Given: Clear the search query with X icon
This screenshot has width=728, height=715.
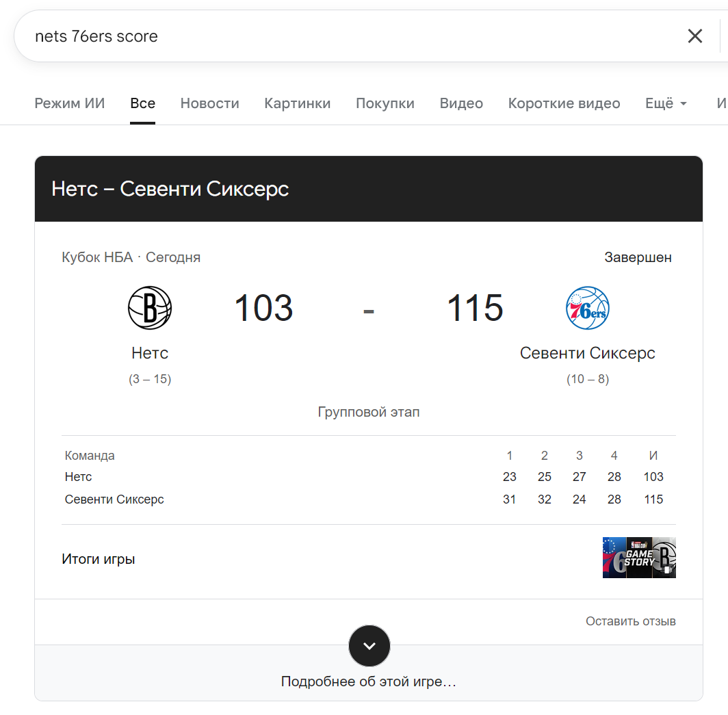Looking at the screenshot, I should click(x=694, y=36).
